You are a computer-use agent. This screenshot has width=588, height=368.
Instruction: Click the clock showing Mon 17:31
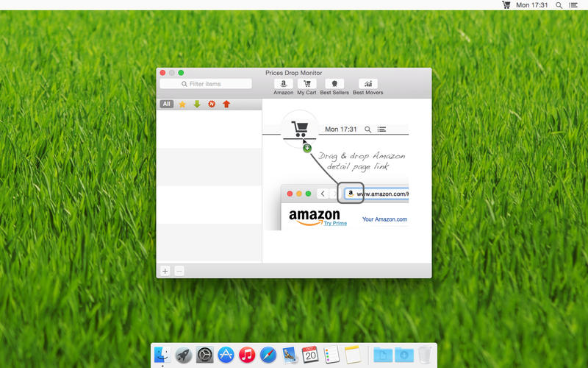point(532,5)
